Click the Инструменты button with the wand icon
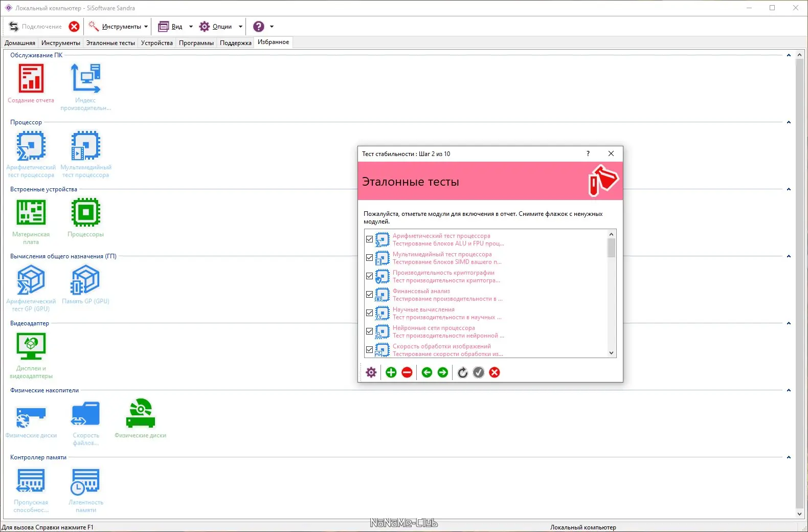Image resolution: width=808 pixels, height=532 pixels. [x=115, y=27]
